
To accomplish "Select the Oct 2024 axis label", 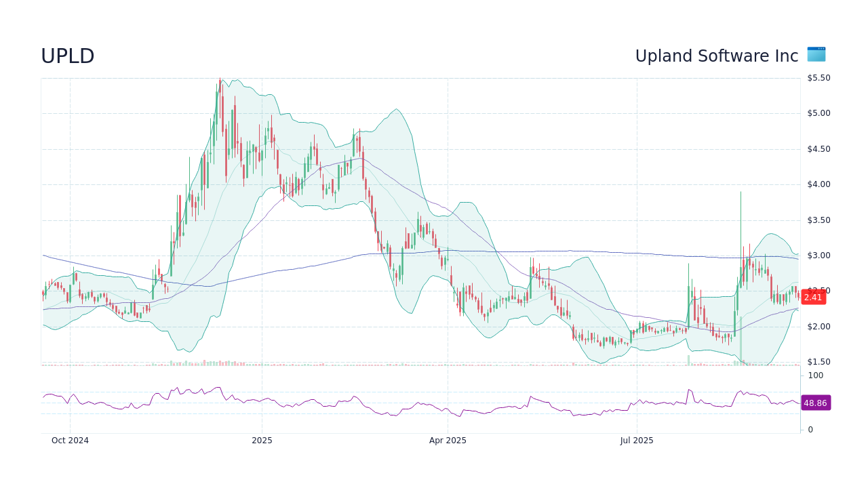I will click(x=69, y=441).
